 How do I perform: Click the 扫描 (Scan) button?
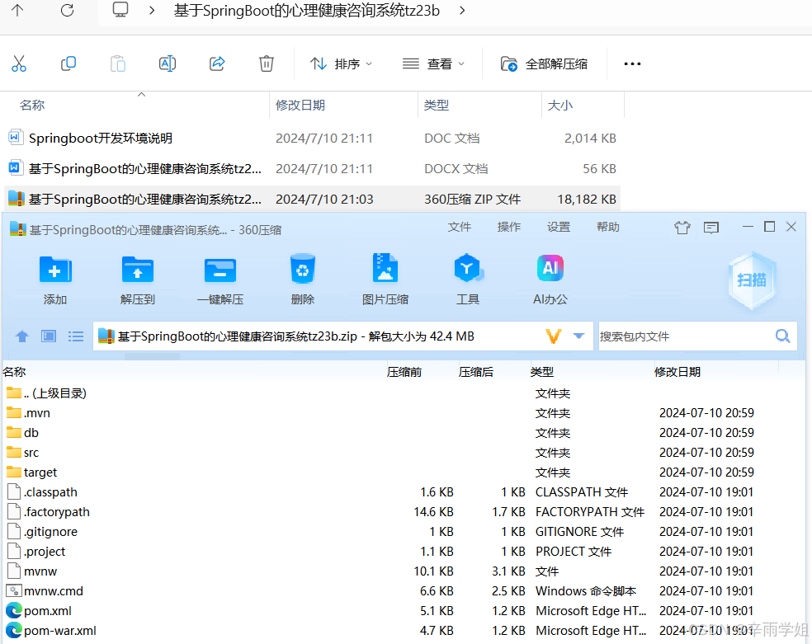click(751, 280)
